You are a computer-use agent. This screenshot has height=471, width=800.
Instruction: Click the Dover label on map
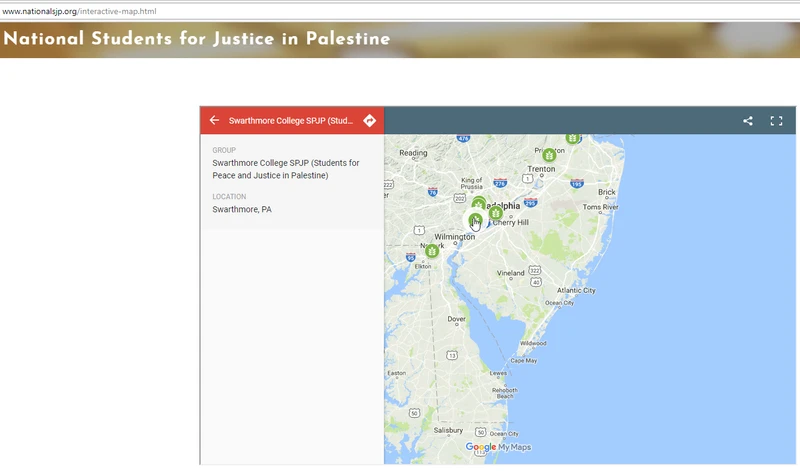(x=457, y=319)
